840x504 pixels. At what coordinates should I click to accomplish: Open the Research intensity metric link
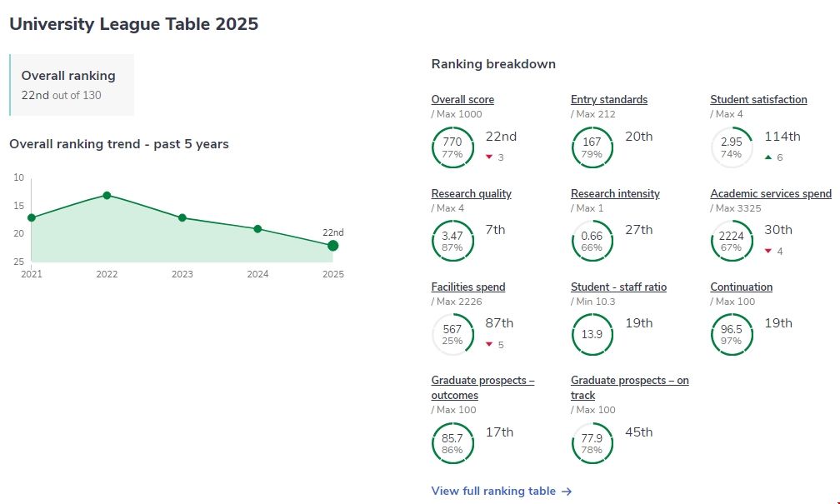click(615, 193)
